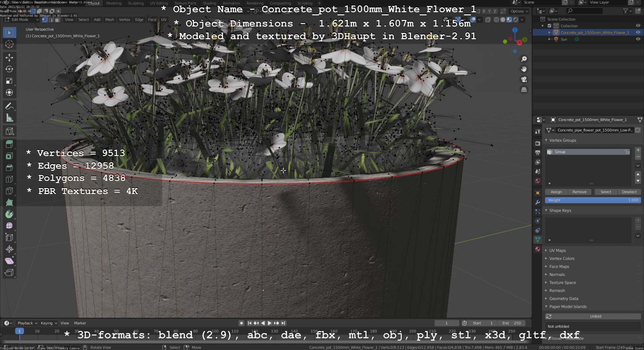The height and width of the screenshot is (350, 644).
Task: Open the UV Editing workspace tab
Action: (x=159, y=3)
